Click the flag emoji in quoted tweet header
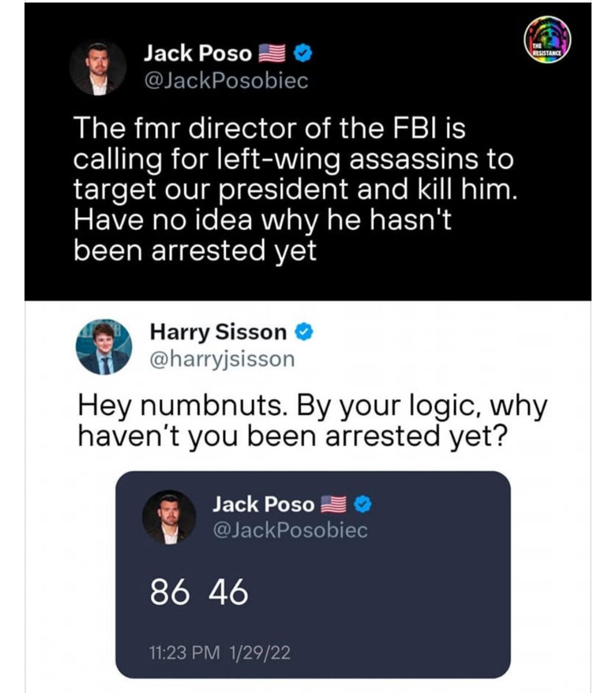616x693 pixels. pyautogui.click(x=332, y=505)
